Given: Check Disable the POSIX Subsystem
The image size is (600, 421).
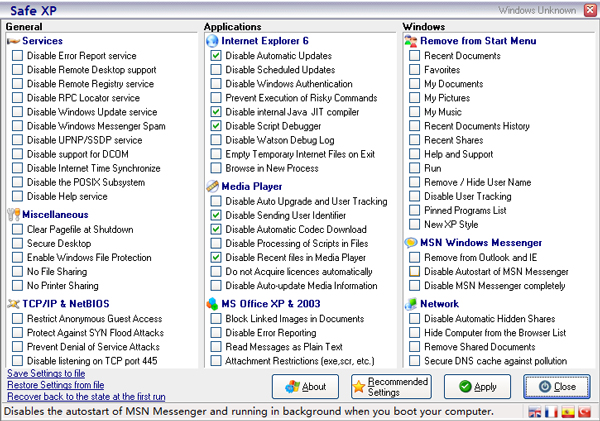Looking at the screenshot, I should pos(17,183).
